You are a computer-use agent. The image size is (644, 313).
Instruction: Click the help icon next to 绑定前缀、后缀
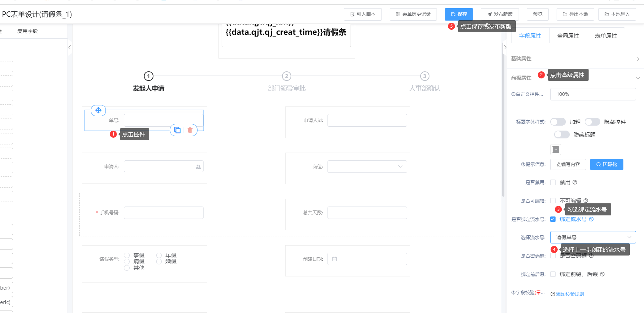coord(602,274)
